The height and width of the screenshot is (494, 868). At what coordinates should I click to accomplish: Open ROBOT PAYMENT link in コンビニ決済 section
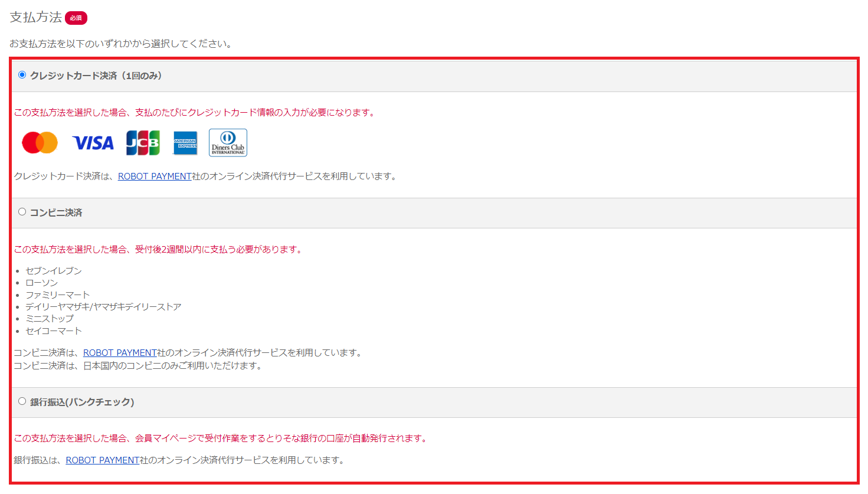[x=120, y=353]
